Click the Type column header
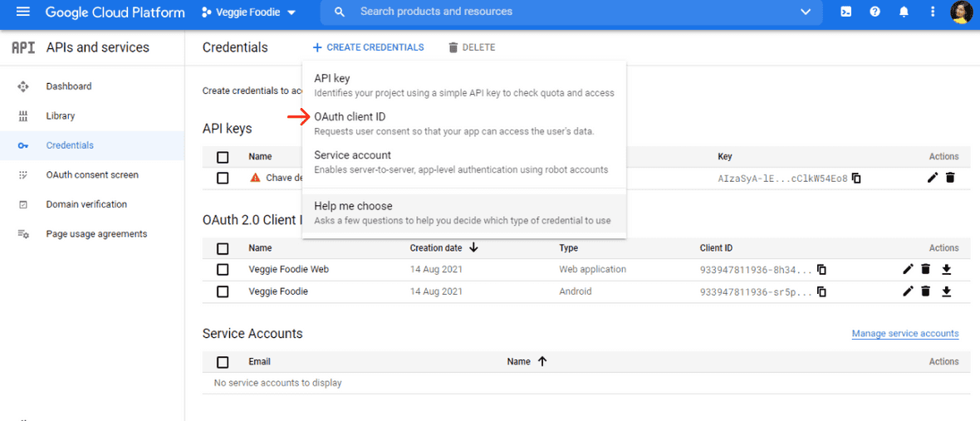The height and width of the screenshot is (421, 980). tap(569, 248)
